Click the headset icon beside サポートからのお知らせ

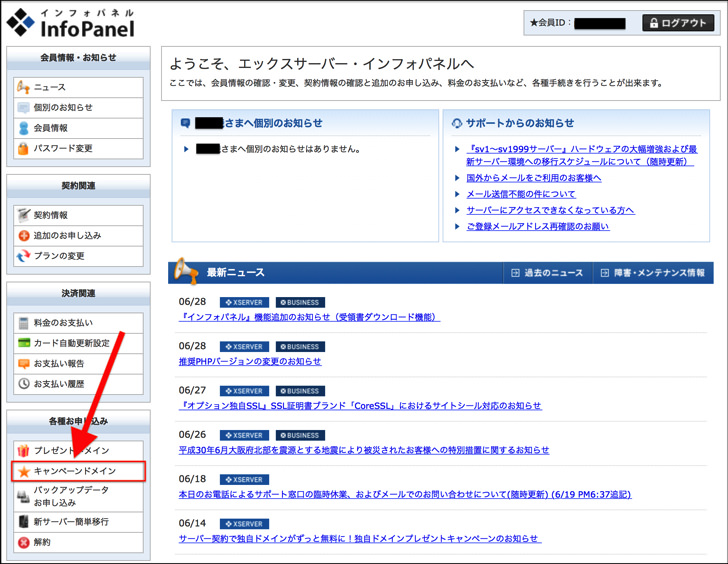tap(457, 123)
